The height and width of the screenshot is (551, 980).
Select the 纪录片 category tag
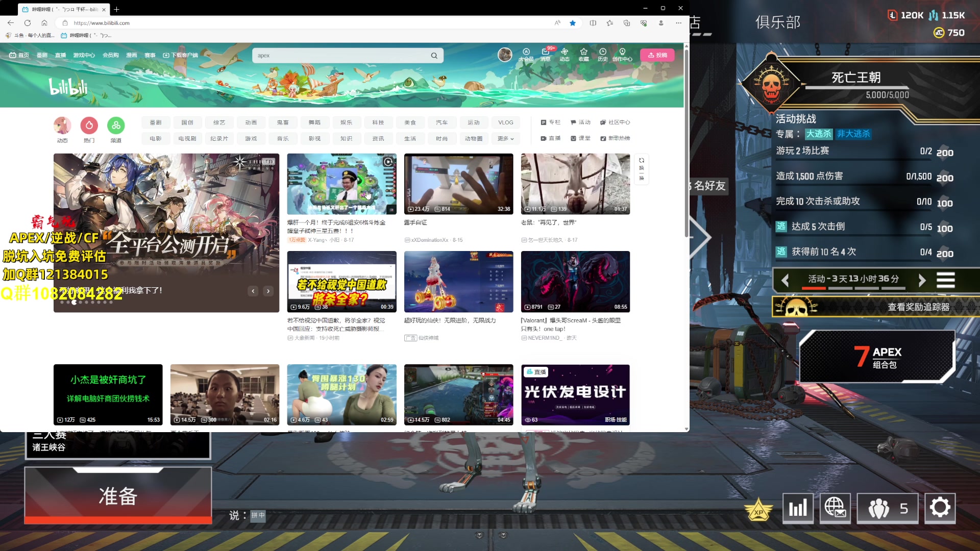[x=219, y=139]
